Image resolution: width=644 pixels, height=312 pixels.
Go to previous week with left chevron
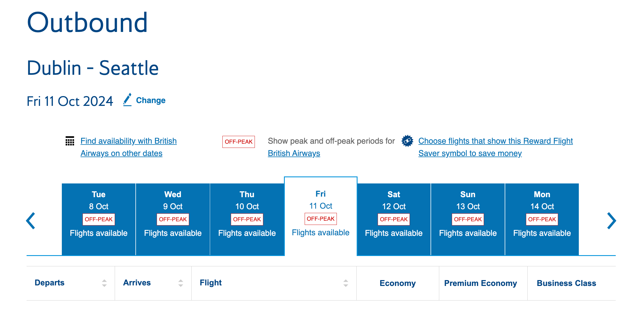click(x=31, y=221)
